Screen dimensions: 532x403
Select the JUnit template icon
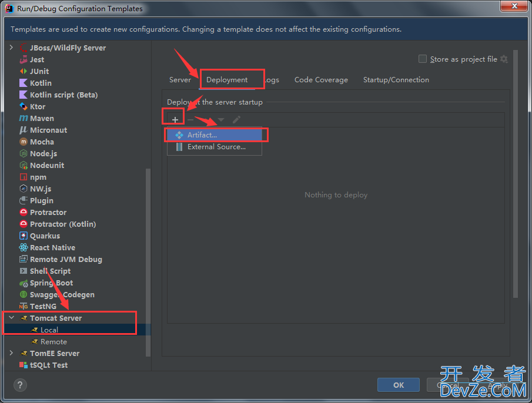pos(23,71)
